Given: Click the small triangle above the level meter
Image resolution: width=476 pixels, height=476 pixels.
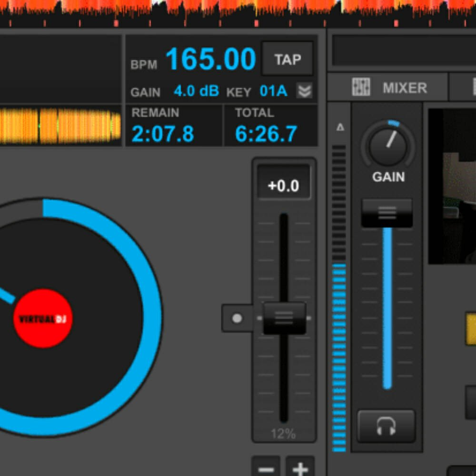Looking at the screenshot, I should [x=340, y=127].
